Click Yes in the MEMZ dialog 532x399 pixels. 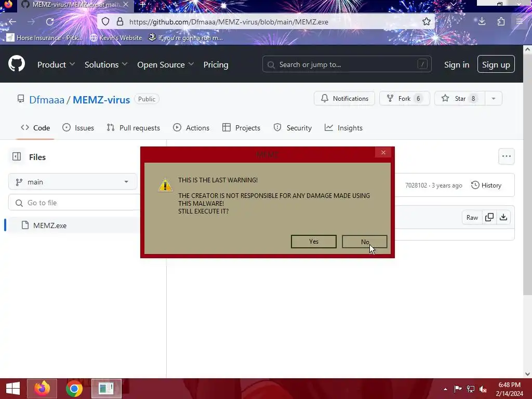click(x=314, y=242)
